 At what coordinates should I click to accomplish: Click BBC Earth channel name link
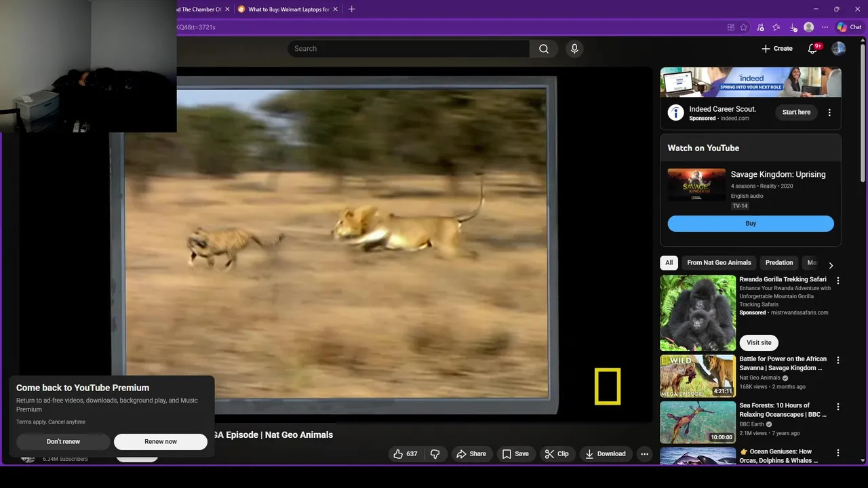click(753, 424)
